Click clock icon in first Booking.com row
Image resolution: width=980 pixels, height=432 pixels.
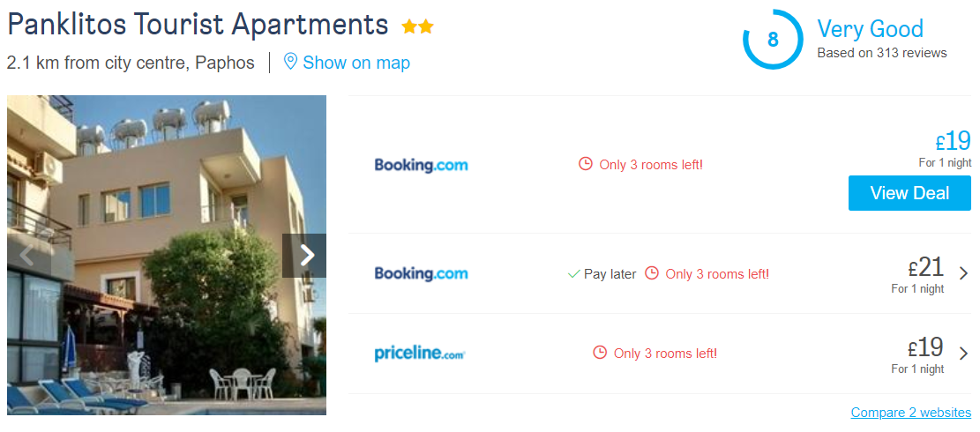coord(585,164)
